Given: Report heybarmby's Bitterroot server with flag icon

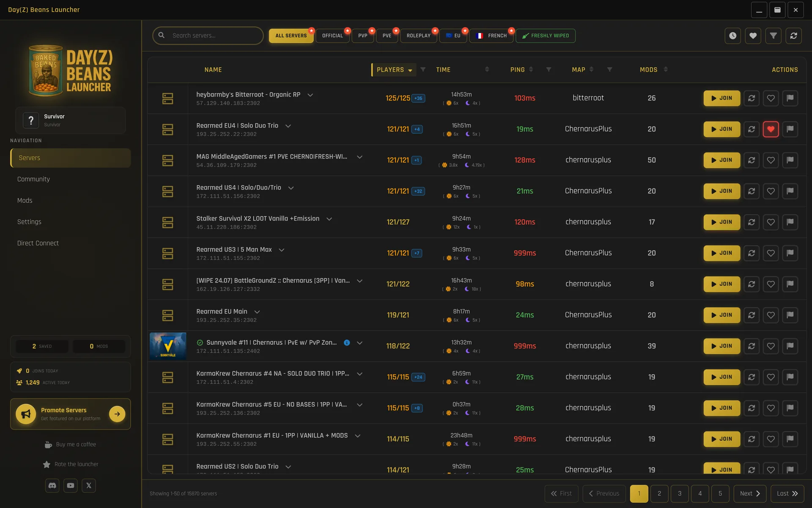Looking at the screenshot, I should (790, 98).
